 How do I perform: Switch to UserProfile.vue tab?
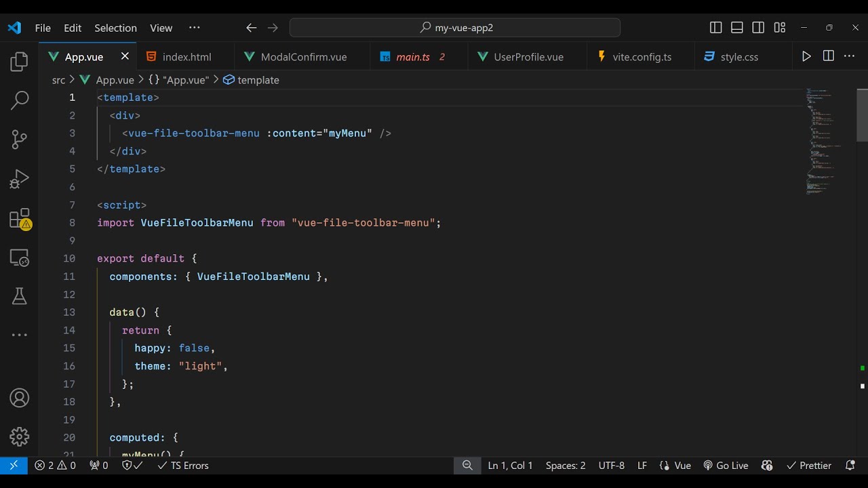(528, 57)
